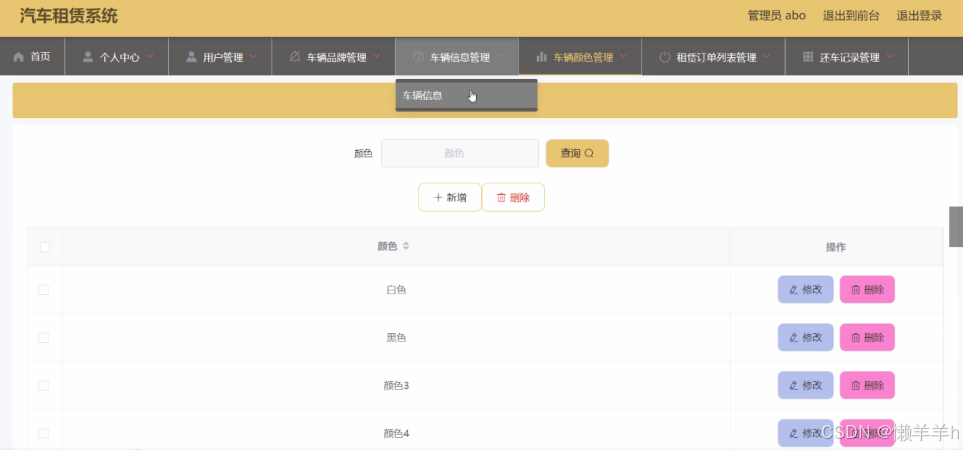This screenshot has height=450, width=963.
Task: Click the pencil icon in 颜色4 row
Action: 793,433
